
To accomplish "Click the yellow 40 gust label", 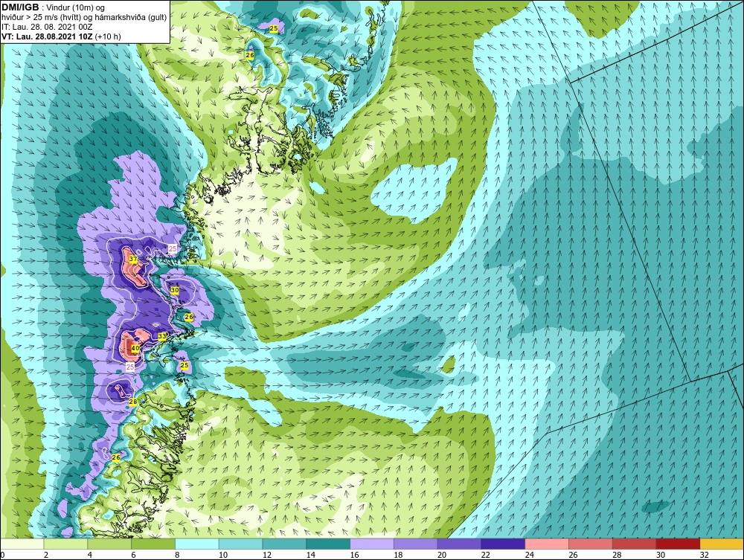I will 135,349.
